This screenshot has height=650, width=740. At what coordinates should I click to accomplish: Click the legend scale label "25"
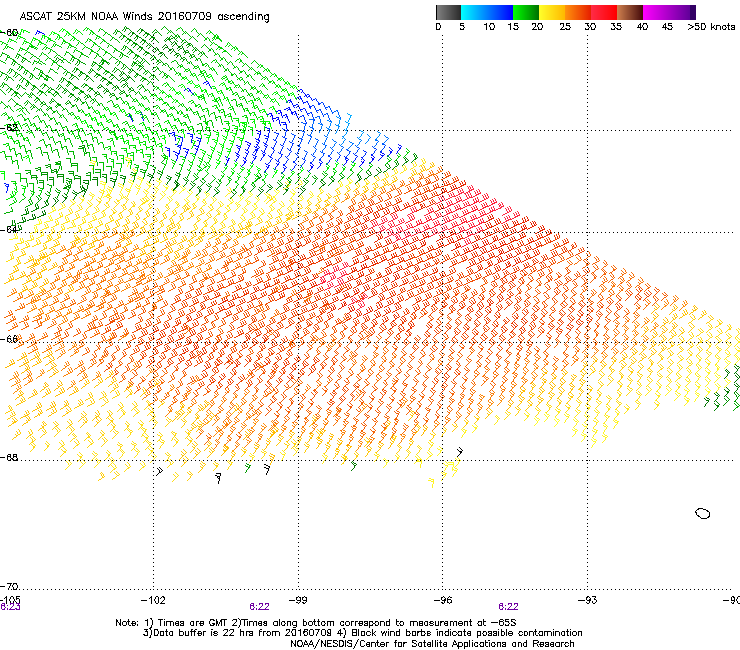(x=565, y=27)
